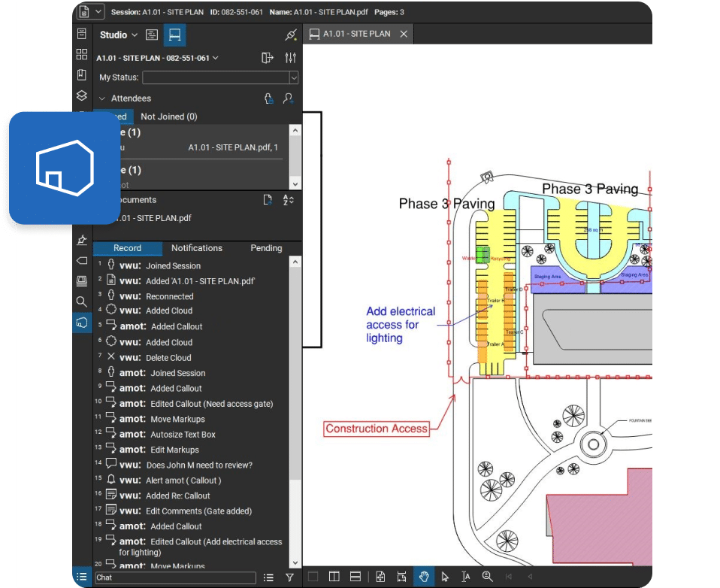Screen dimensions: 720x588
Task: Select record "amot: Edited Callout (Need access gate)"
Action: (x=192, y=403)
